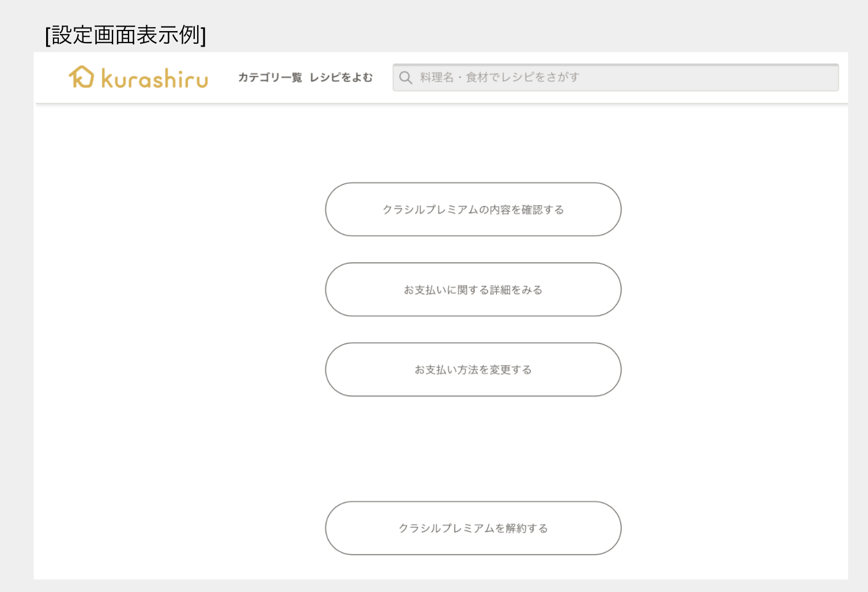Click クラシルプレミアムを解約する button

pyautogui.click(x=473, y=528)
